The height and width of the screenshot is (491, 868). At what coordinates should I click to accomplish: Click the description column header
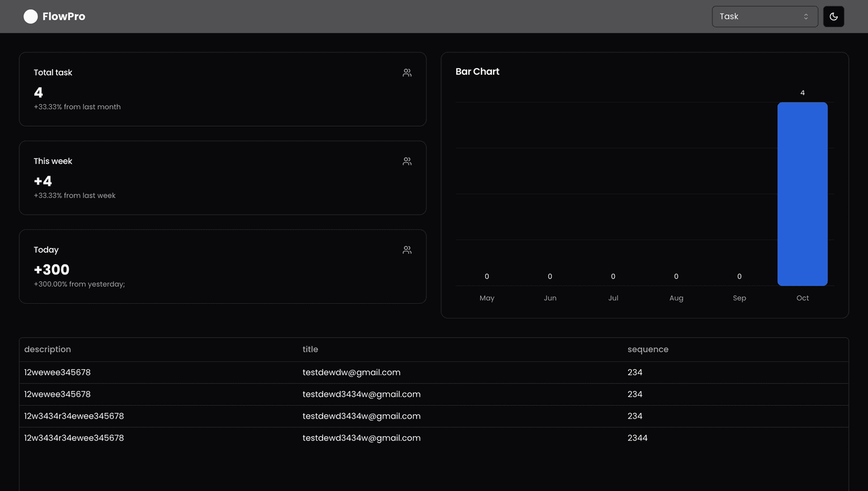pyautogui.click(x=48, y=349)
